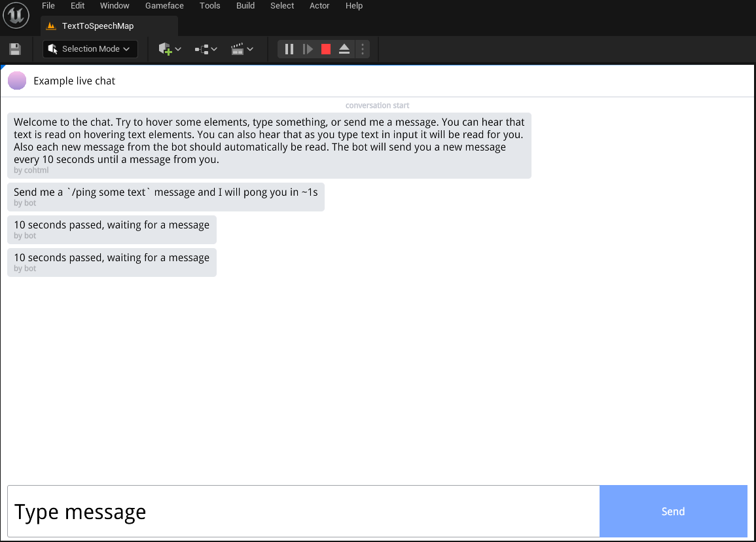756x542 pixels.
Task: Click the chevron arrow beside the add content cube
Action: point(178,49)
